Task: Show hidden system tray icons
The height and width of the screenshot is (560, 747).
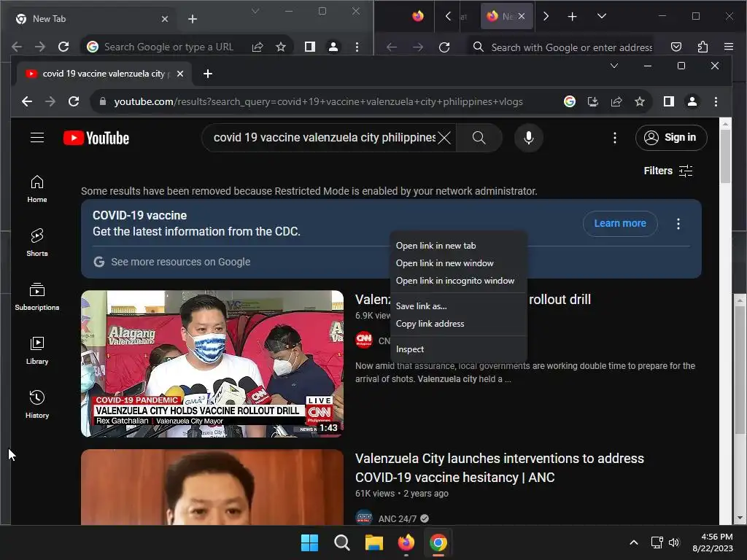Action: click(x=634, y=542)
